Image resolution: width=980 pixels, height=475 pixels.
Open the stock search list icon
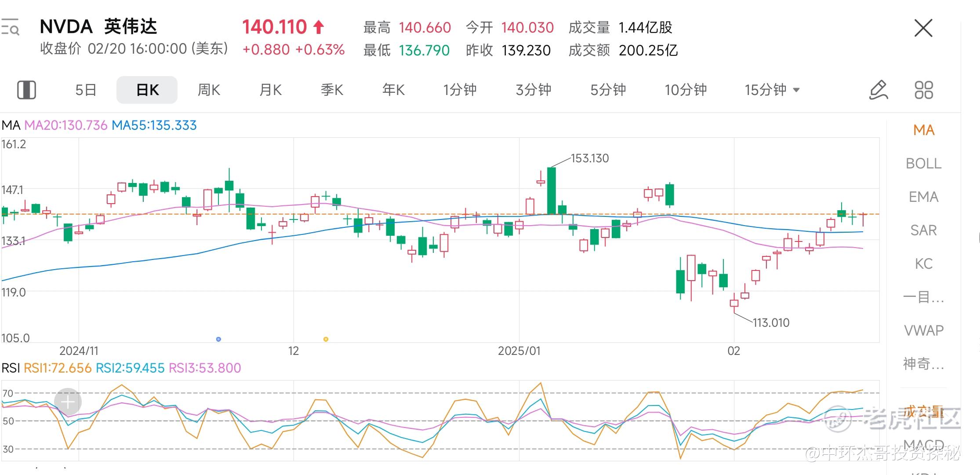(x=10, y=27)
